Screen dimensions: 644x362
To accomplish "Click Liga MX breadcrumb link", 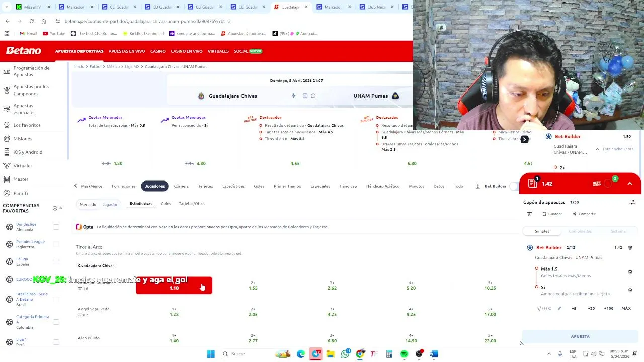I will (132, 66).
